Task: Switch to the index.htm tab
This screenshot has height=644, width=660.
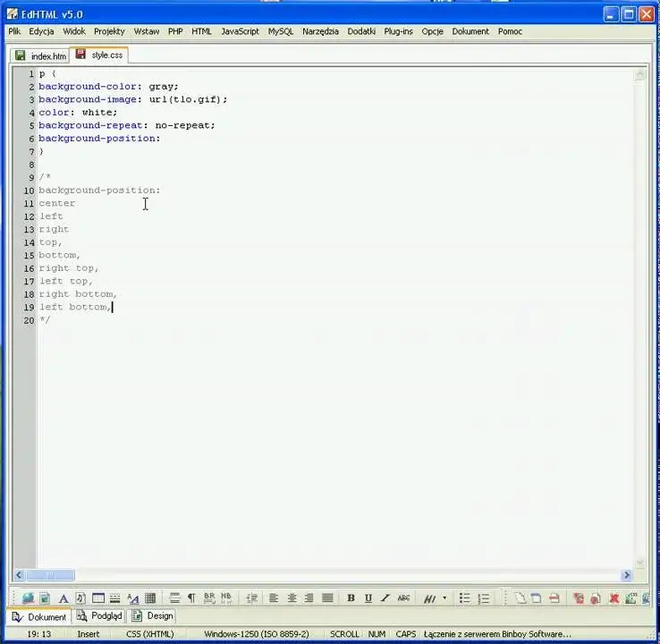Action: [x=41, y=56]
